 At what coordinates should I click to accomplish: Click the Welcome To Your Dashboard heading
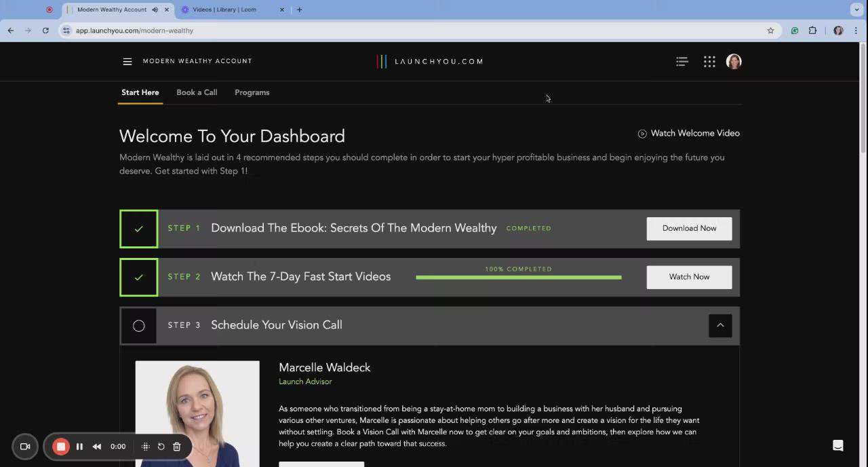pos(232,136)
